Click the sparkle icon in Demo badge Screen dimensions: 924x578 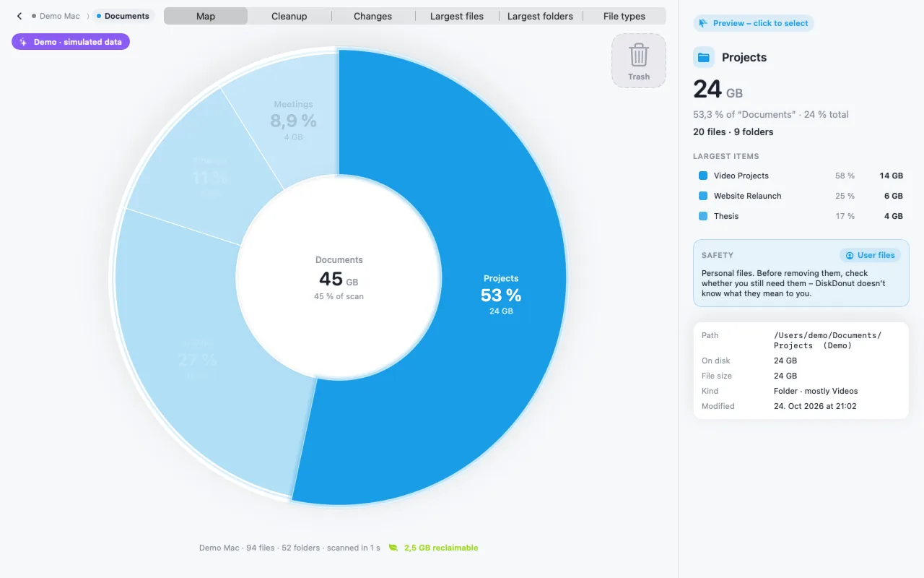[23, 42]
